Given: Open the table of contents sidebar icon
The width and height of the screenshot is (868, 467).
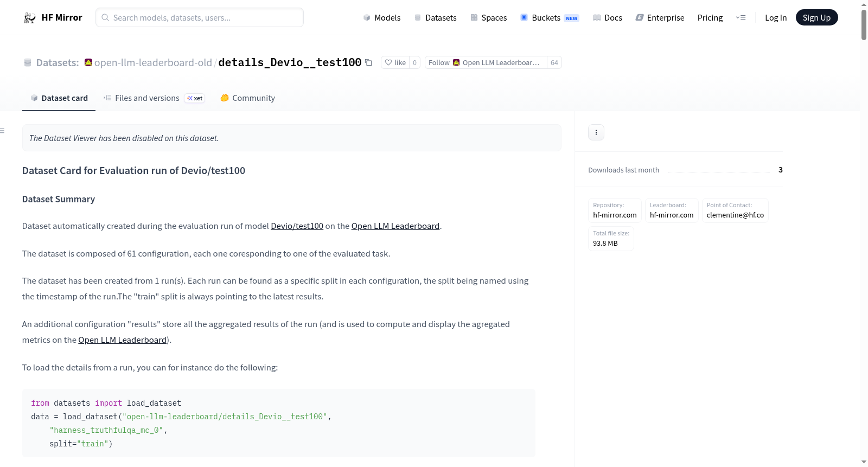Looking at the screenshot, I should coord(2,131).
